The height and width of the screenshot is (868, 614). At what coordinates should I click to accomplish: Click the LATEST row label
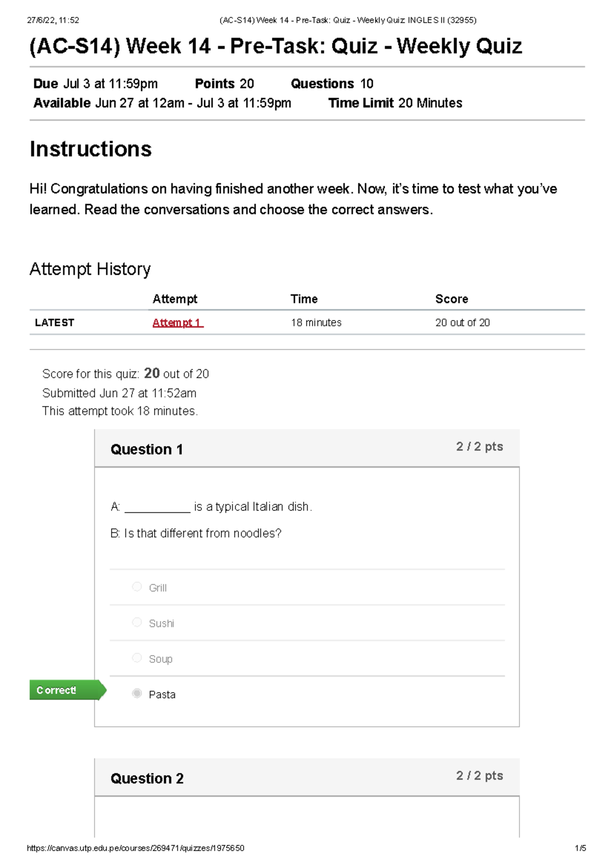[x=54, y=323]
